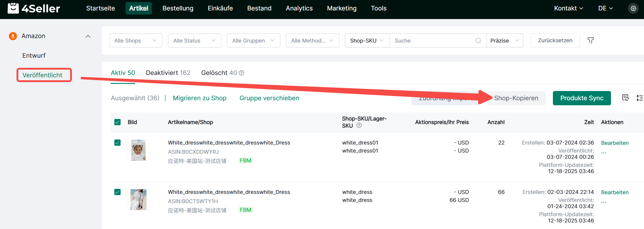This screenshot has width=644, height=229.
Task: Open the sync records list icon
Action: 625,98
